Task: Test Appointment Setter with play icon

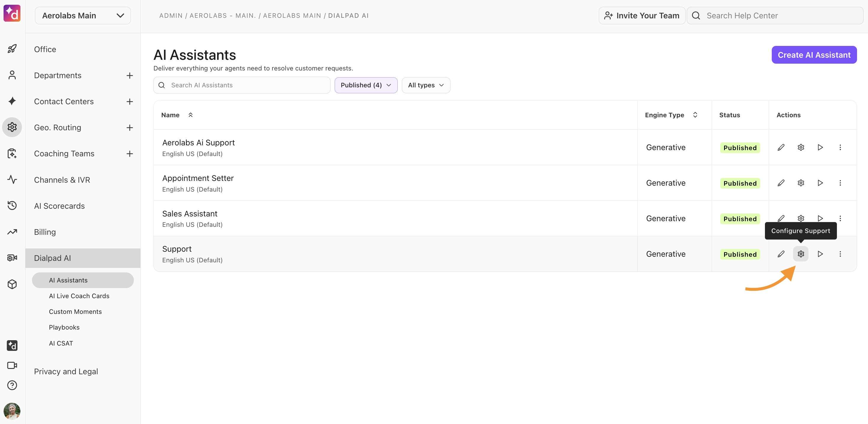Action: click(x=821, y=183)
